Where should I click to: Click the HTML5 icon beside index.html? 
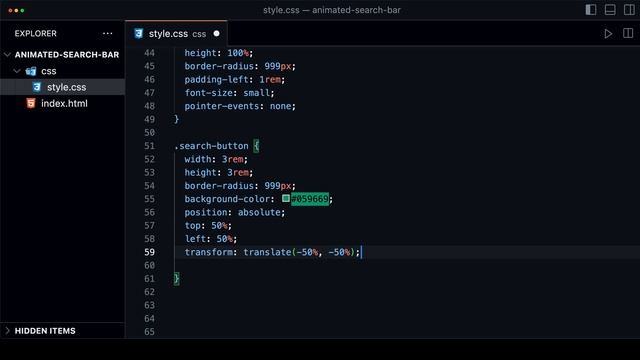(31, 103)
